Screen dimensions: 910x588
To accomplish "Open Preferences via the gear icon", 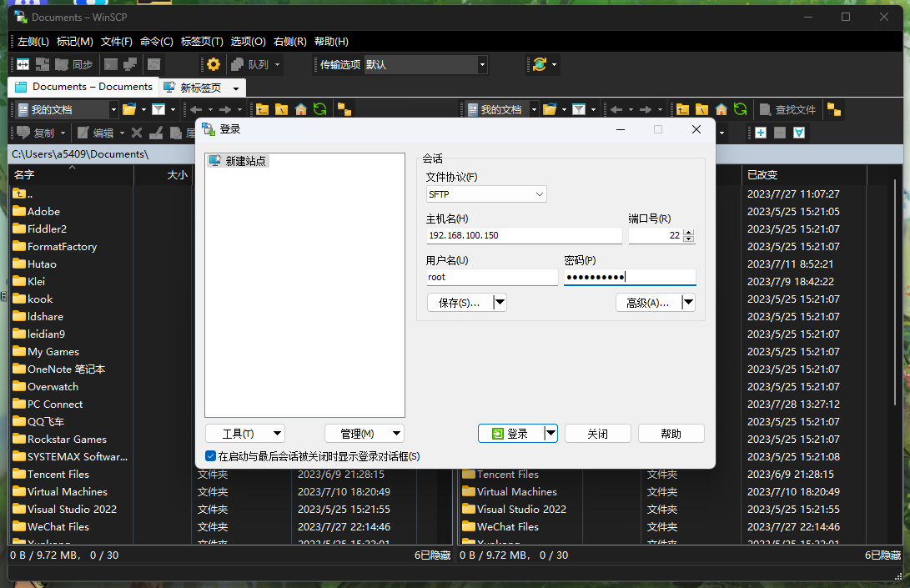I will (x=214, y=64).
